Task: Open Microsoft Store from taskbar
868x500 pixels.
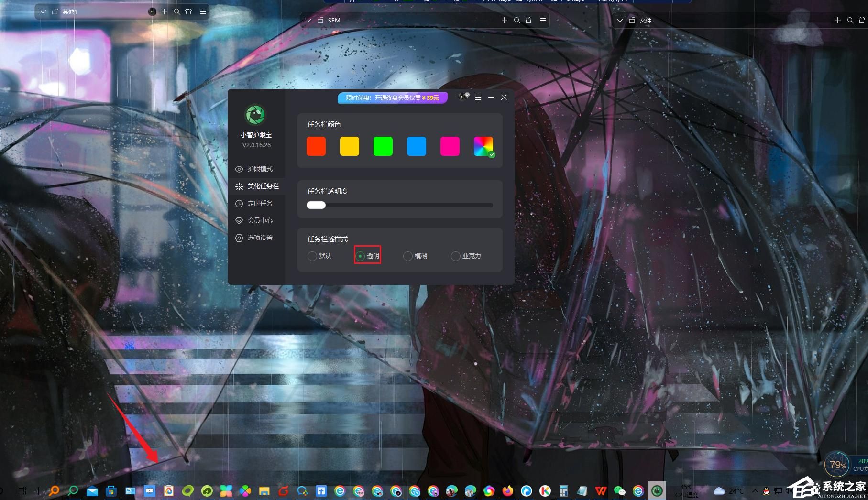Action: (111, 491)
